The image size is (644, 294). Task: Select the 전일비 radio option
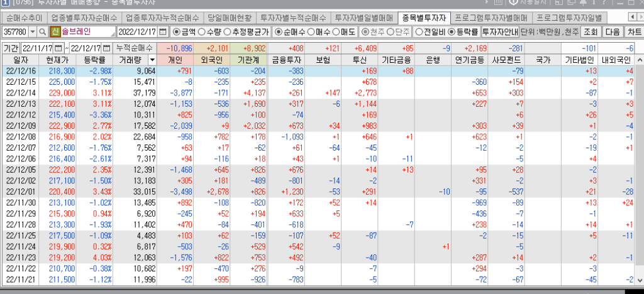[419, 31]
